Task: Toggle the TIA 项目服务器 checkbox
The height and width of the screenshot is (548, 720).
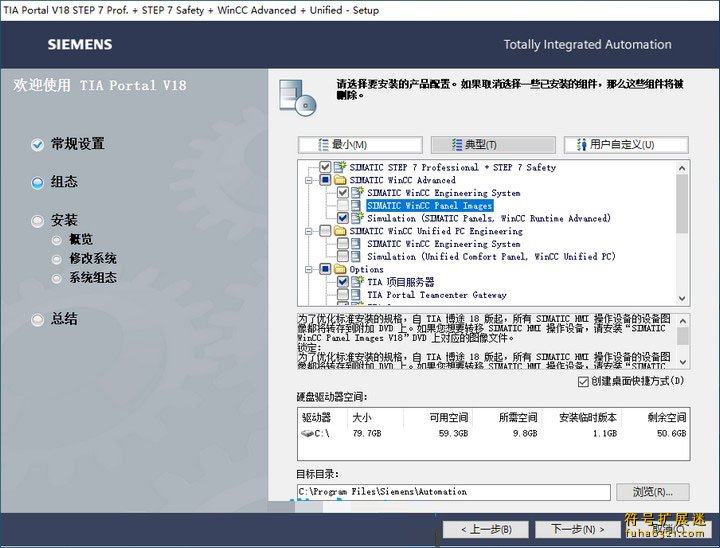Action: tap(343, 282)
